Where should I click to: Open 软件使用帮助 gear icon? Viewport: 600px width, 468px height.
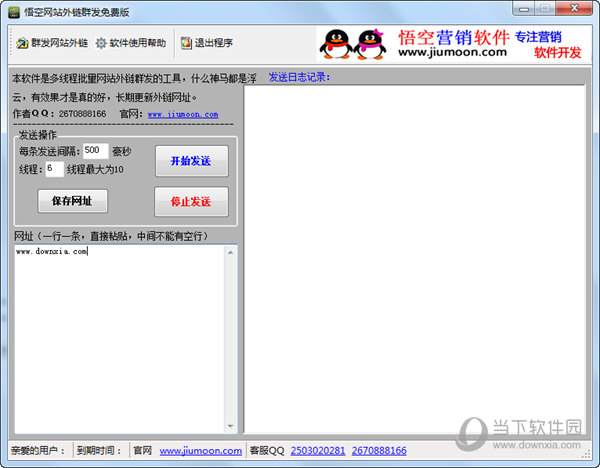pos(101,43)
